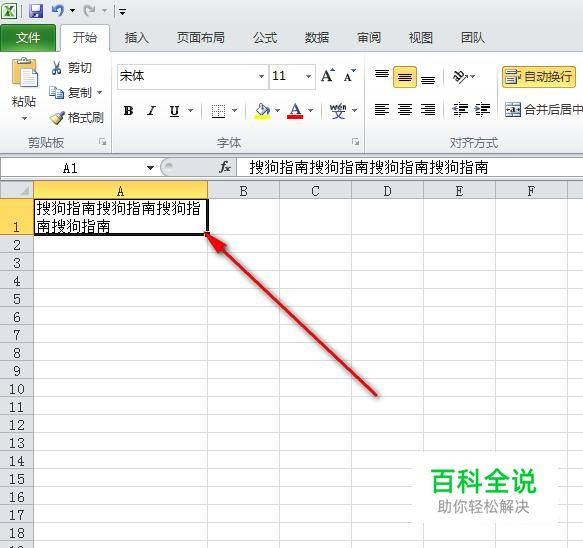
Task: Open the underline style dropdown arrow
Action: click(190, 111)
